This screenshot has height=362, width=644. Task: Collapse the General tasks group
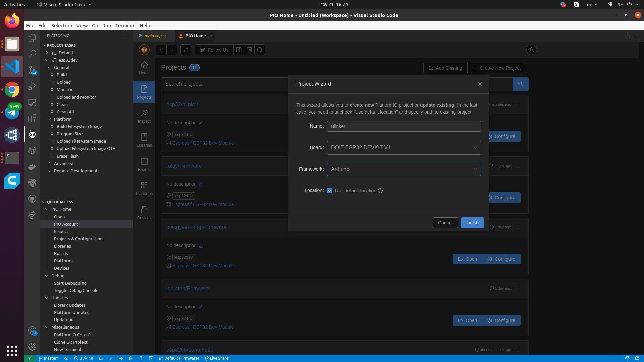(50, 67)
